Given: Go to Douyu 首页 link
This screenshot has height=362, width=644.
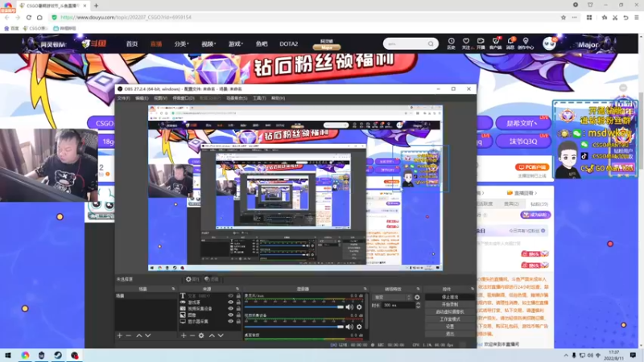Looking at the screenshot, I should 132,43.
